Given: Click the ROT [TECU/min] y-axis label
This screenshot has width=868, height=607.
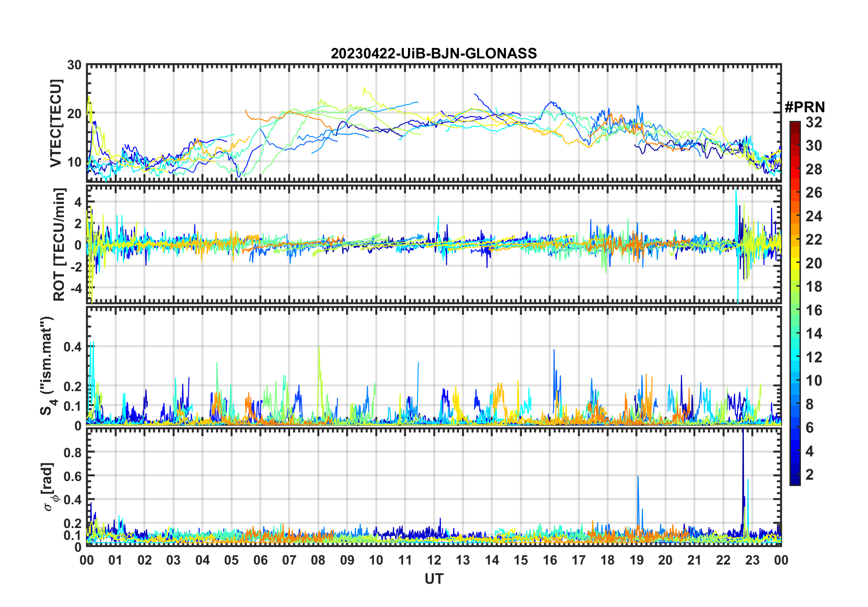Looking at the screenshot, I should click(x=59, y=244).
